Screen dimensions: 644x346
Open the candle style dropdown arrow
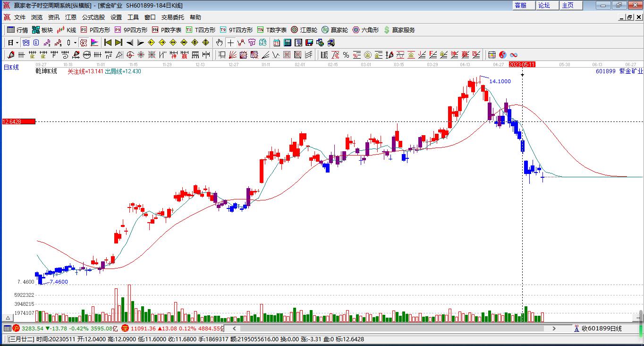pos(75,43)
